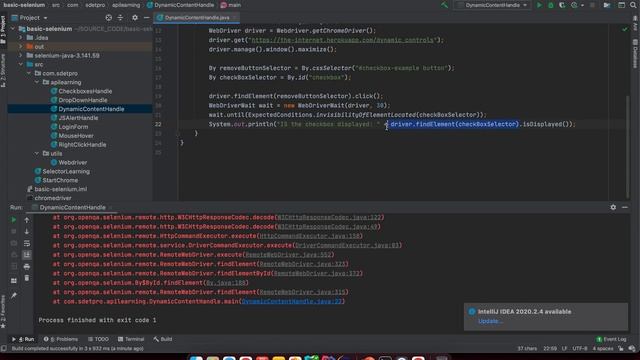
Task: Collapse all in the Project panel
Action: tap(120, 18)
